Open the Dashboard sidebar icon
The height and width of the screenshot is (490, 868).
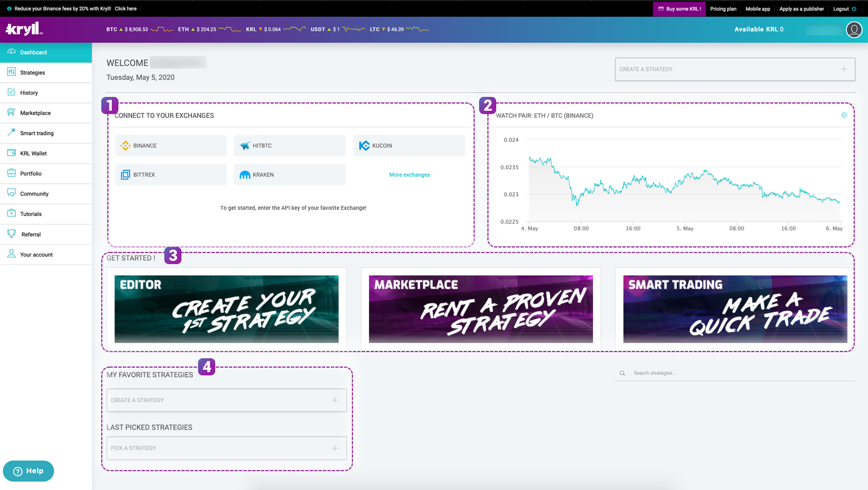tap(11, 51)
